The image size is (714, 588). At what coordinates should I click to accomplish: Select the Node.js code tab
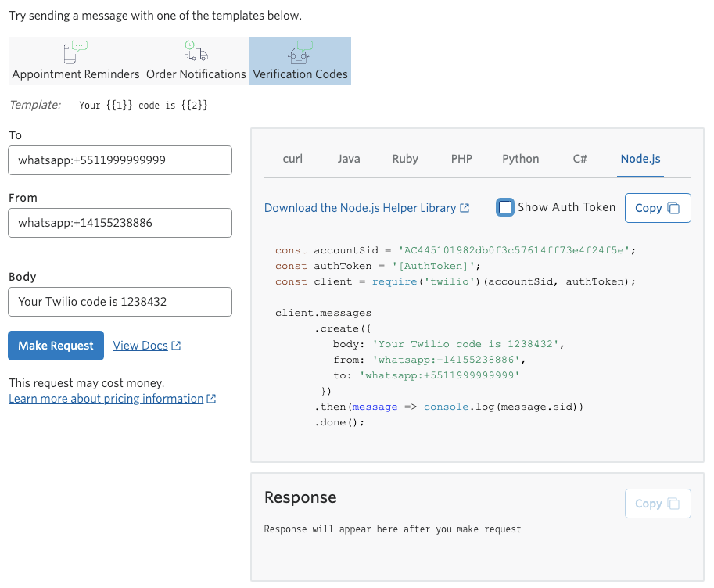[640, 159]
